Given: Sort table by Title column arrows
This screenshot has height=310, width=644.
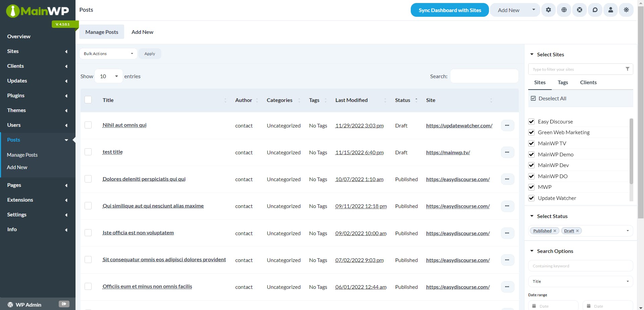Looking at the screenshot, I should 225,100.
